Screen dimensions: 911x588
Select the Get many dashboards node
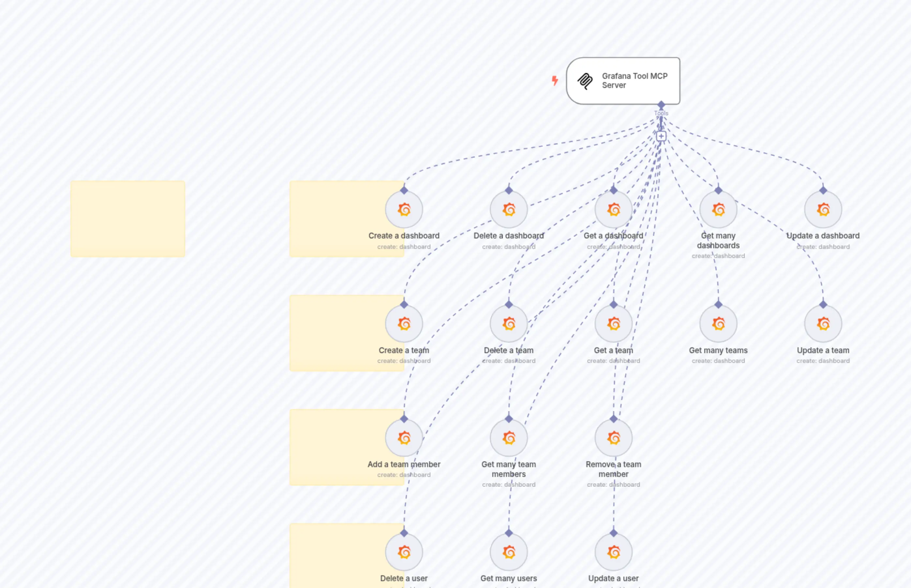(718, 208)
